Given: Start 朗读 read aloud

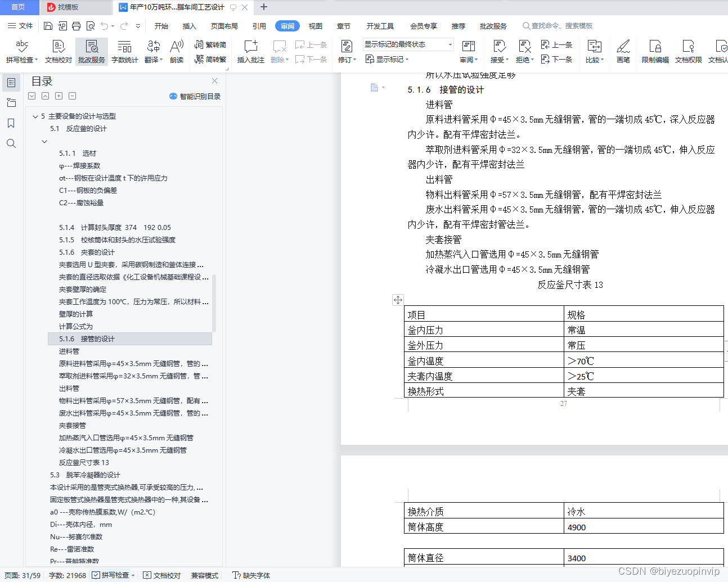Looking at the screenshot, I should click(177, 51).
